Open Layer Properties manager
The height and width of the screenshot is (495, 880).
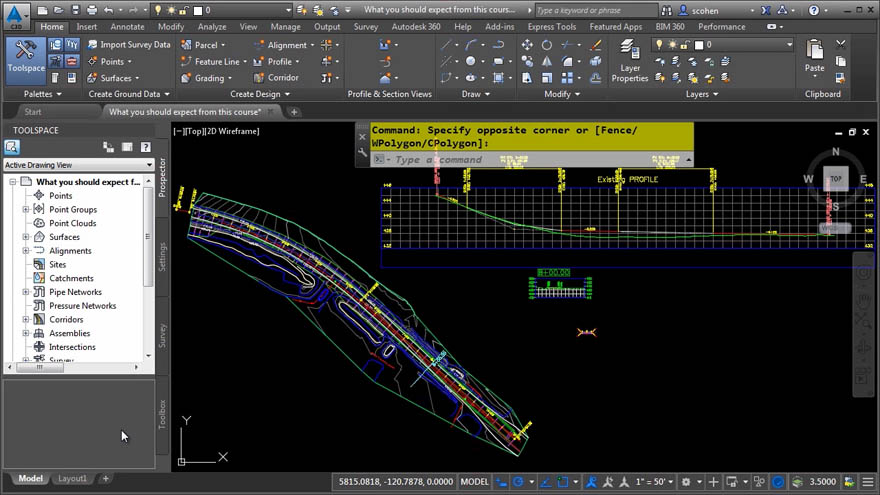point(630,61)
